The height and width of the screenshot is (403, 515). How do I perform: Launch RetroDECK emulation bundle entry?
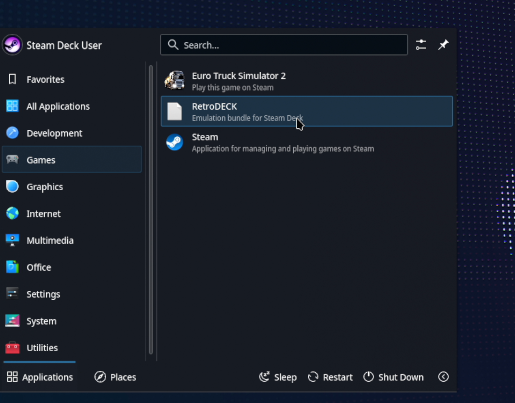tap(307, 111)
